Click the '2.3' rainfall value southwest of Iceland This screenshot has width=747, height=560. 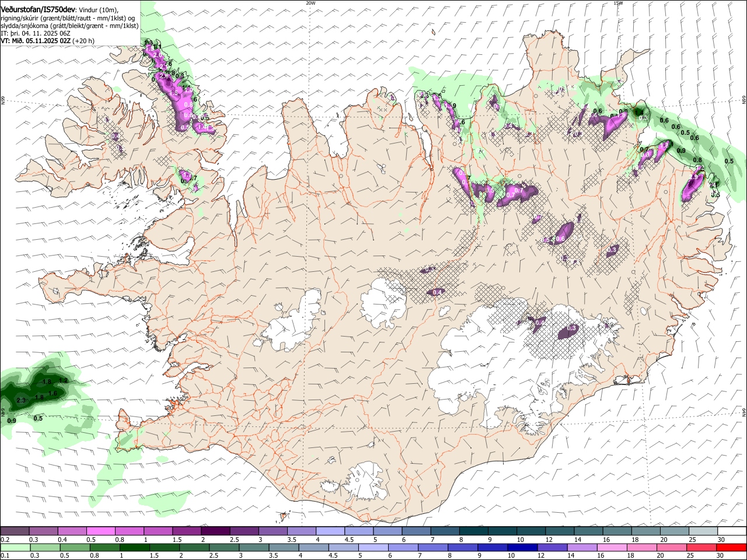pyautogui.click(x=22, y=400)
